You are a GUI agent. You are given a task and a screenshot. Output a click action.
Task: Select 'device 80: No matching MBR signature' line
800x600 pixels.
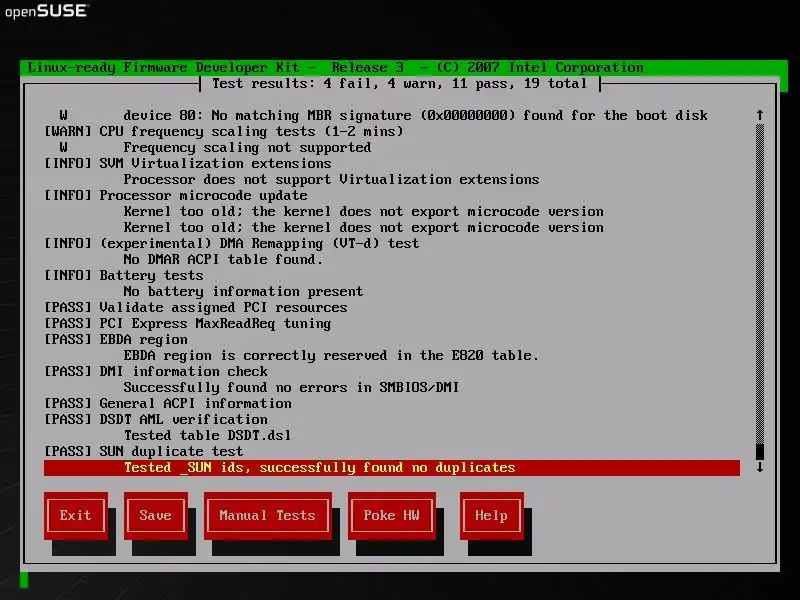(x=415, y=115)
